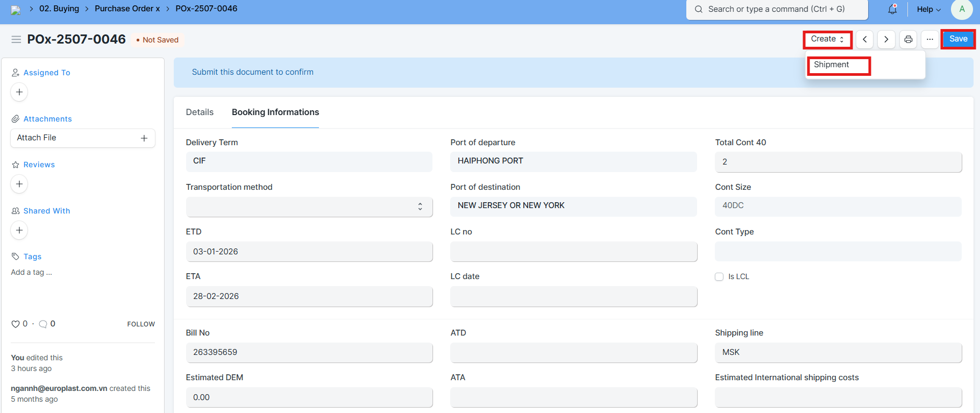Switch to the Details tab

click(200, 112)
